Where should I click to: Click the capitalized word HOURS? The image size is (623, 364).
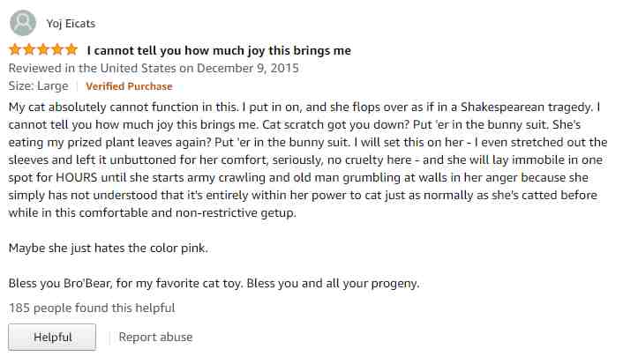[76, 177]
